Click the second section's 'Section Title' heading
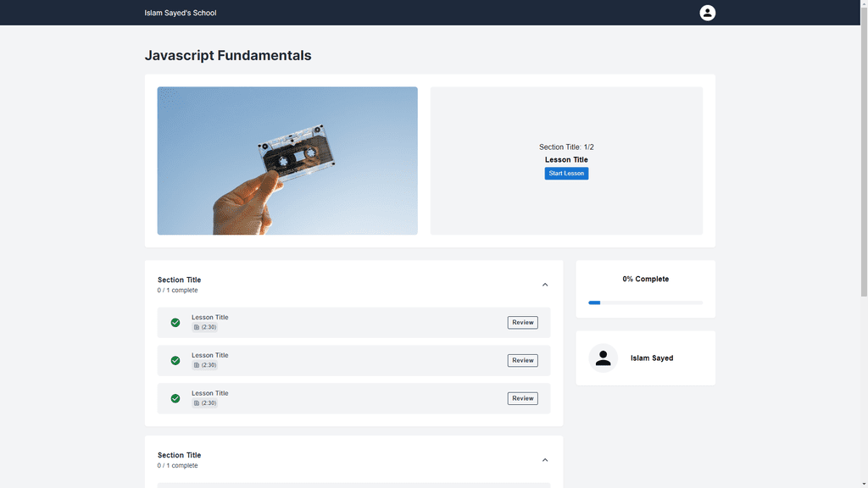Screen dimensions: 868x488 pyautogui.click(x=180, y=455)
